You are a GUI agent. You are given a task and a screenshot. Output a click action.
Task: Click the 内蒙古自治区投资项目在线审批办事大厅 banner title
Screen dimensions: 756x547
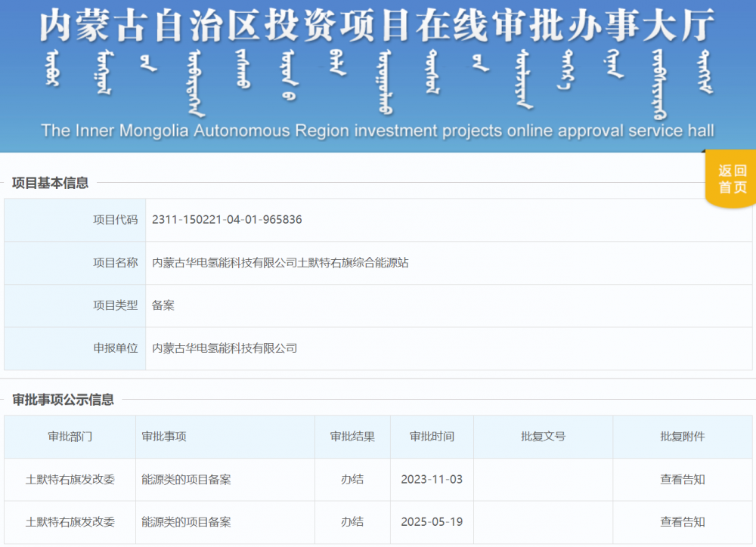[x=377, y=26]
